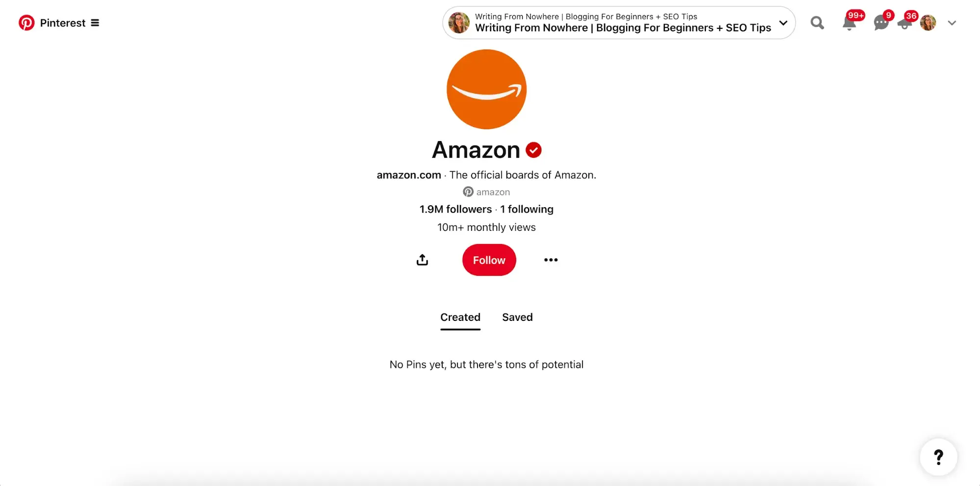Click the user profile avatar in header

pos(928,23)
